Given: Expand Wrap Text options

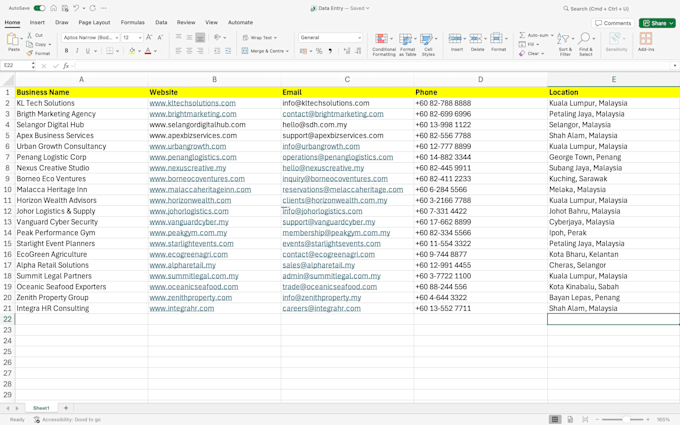Looking at the screenshot, I should click(x=275, y=38).
